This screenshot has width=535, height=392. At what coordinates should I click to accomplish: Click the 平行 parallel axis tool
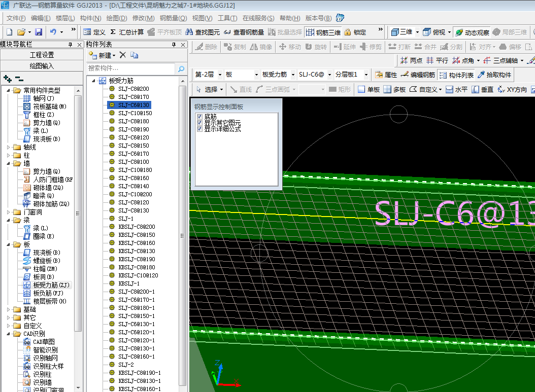437,60
